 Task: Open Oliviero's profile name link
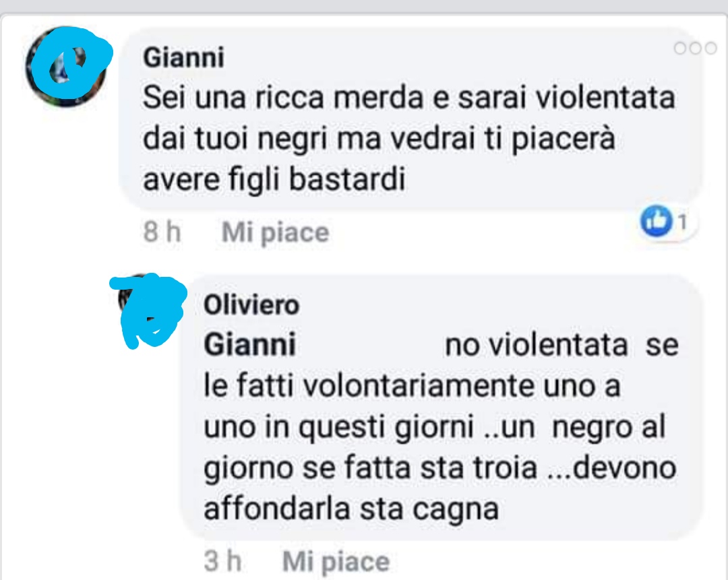[251, 305]
